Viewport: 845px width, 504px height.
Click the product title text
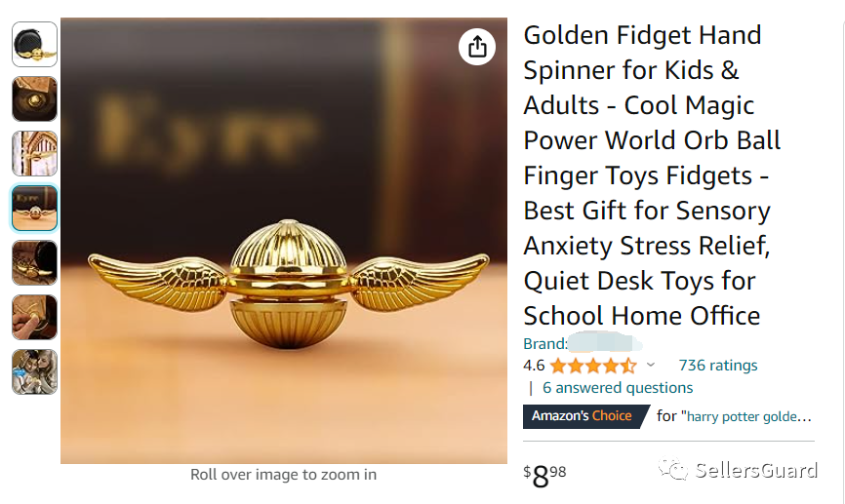(x=652, y=175)
